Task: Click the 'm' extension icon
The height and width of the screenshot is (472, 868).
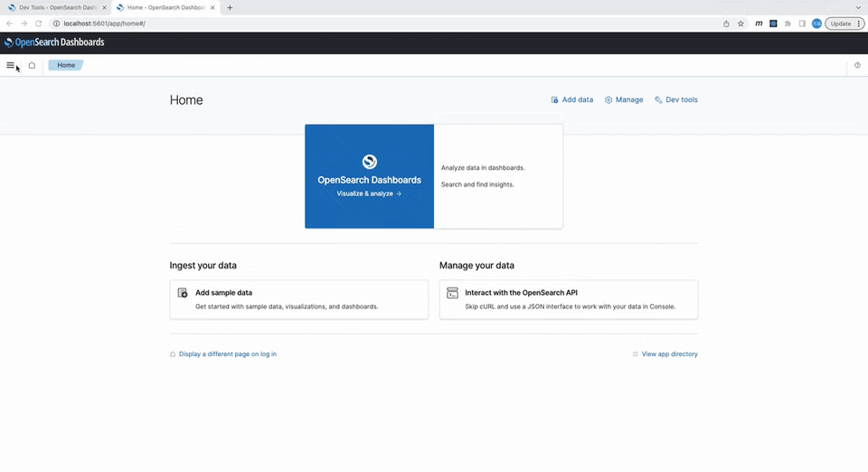Action: (x=759, y=24)
